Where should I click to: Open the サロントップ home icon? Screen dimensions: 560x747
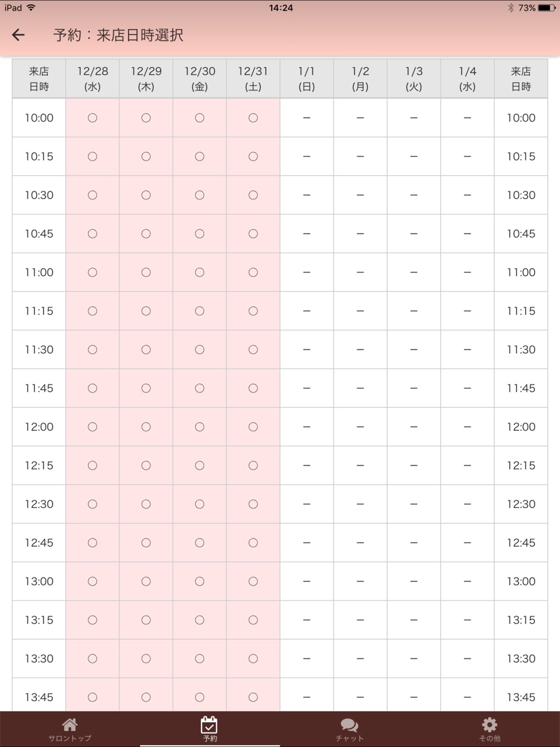pos(70,725)
